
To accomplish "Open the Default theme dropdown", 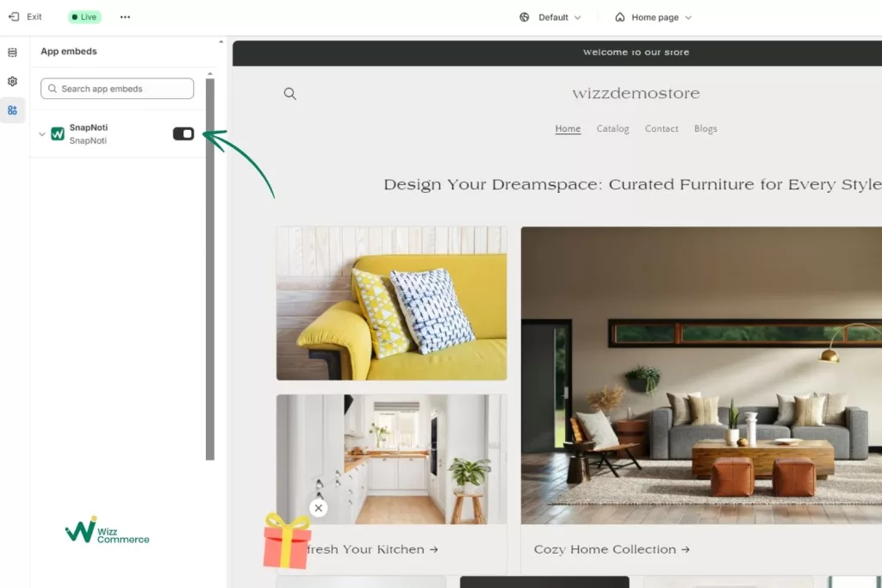I will click(550, 17).
